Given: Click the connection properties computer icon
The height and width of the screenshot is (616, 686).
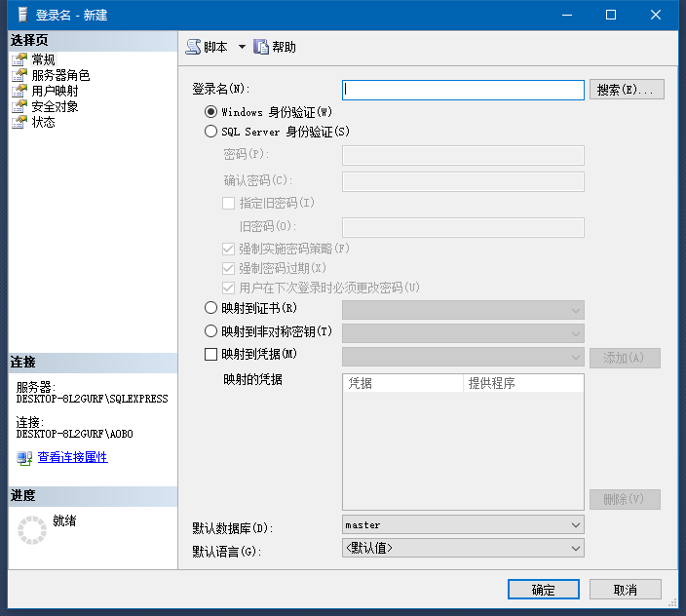Looking at the screenshot, I should pos(24,458).
